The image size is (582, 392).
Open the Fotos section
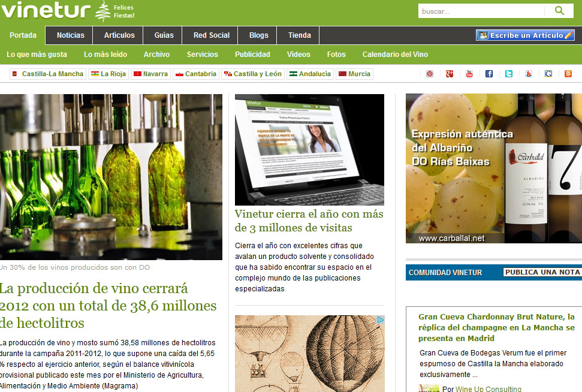pyautogui.click(x=336, y=54)
